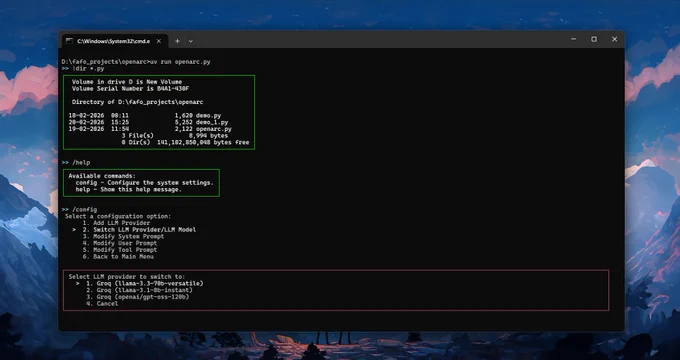This screenshot has width=680, height=360.
Task: Select Groq openai/gpt-oss-120b provider
Action: click(x=137, y=297)
